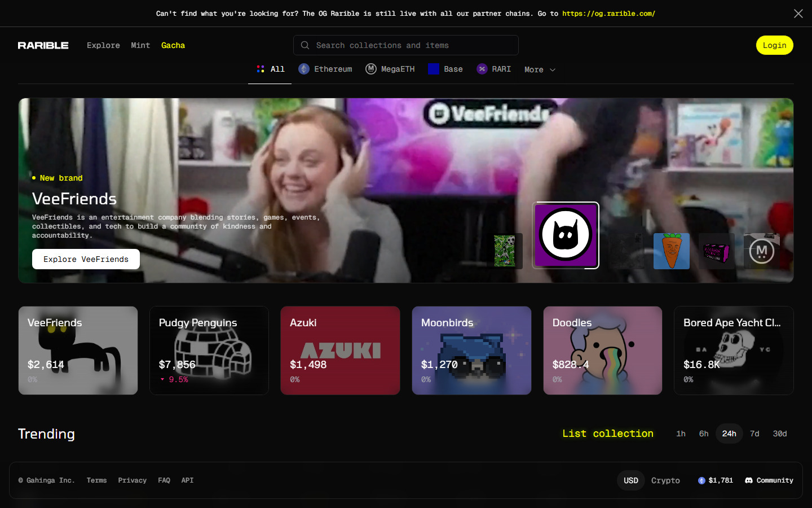Switch to the Ethereum tab
This screenshot has height=508, width=812.
click(x=325, y=69)
